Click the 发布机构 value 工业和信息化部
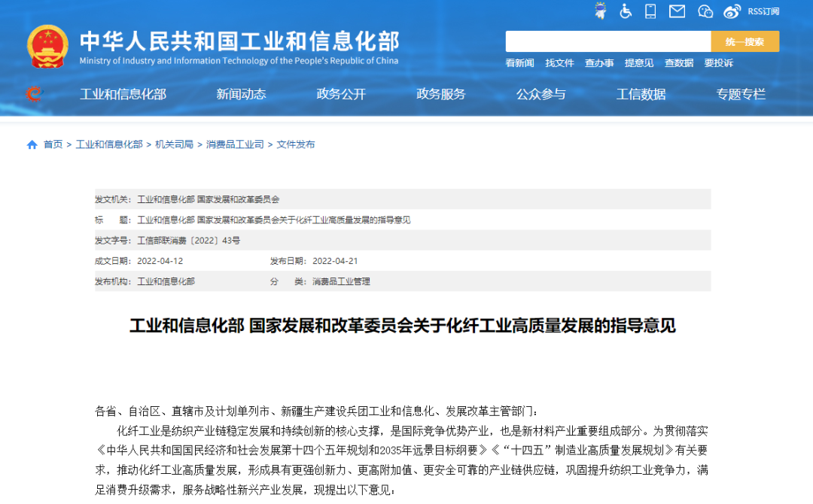Viewport: 813px width, 504px height. (166, 281)
